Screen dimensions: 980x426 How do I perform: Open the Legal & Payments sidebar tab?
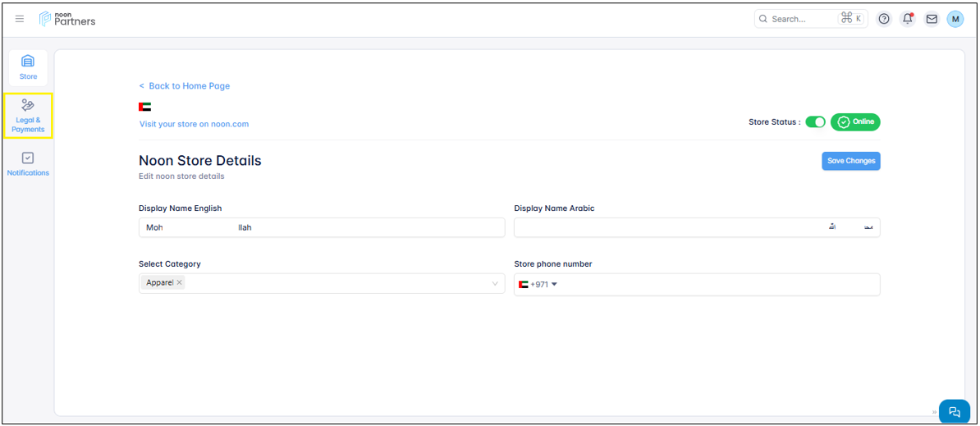[x=28, y=116]
